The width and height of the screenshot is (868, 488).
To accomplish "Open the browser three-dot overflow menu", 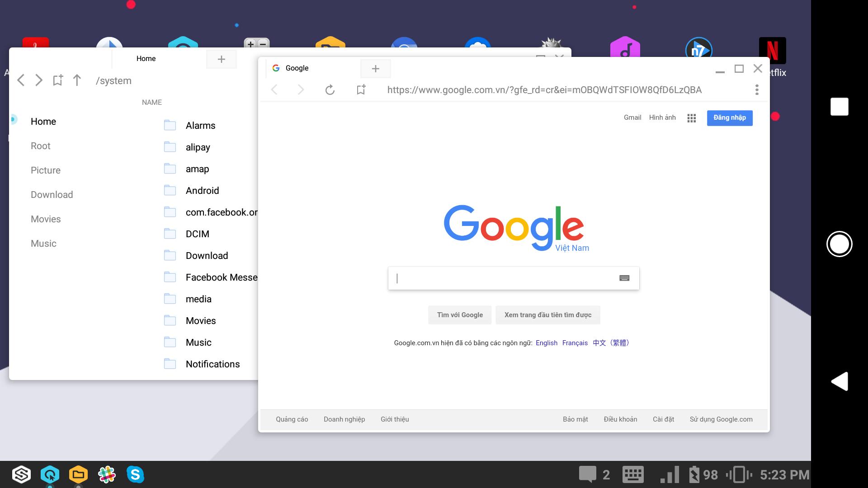I will (757, 89).
